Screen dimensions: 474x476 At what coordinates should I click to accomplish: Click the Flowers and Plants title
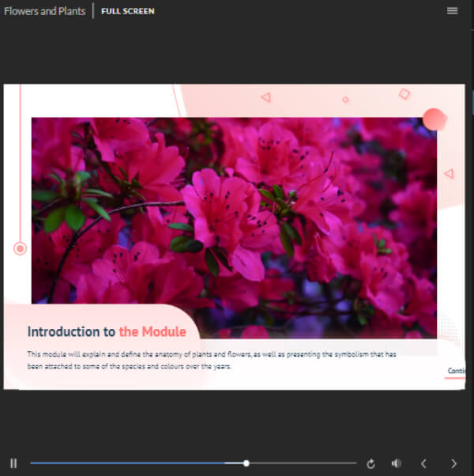click(x=45, y=11)
